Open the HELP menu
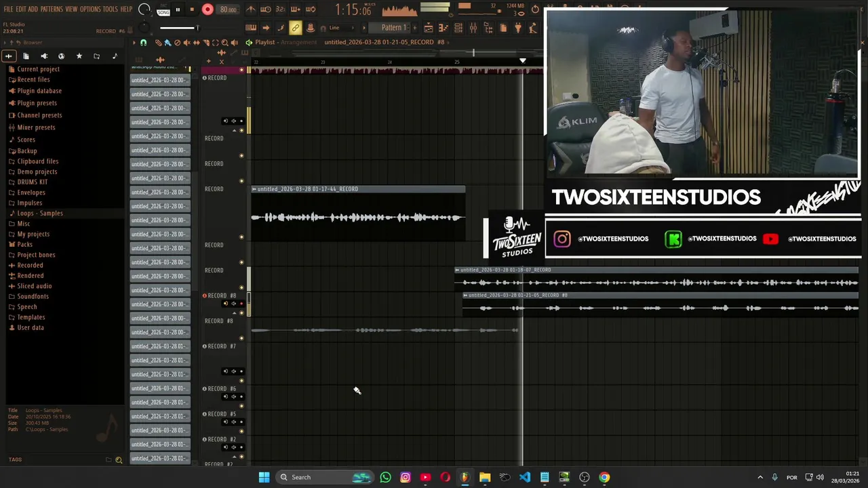 click(126, 9)
